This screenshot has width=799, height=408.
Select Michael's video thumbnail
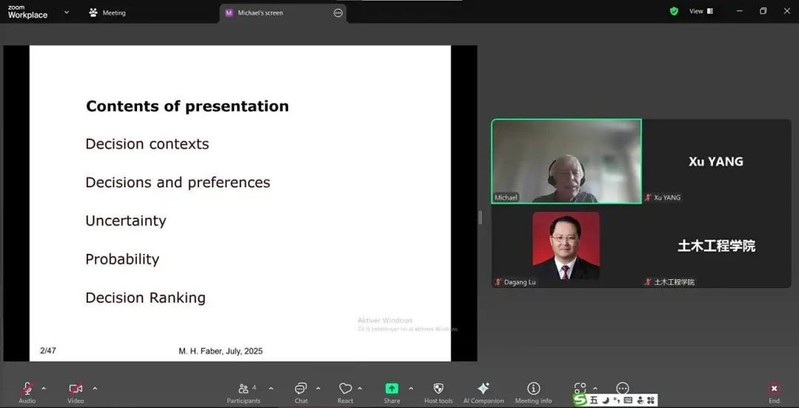tap(566, 161)
